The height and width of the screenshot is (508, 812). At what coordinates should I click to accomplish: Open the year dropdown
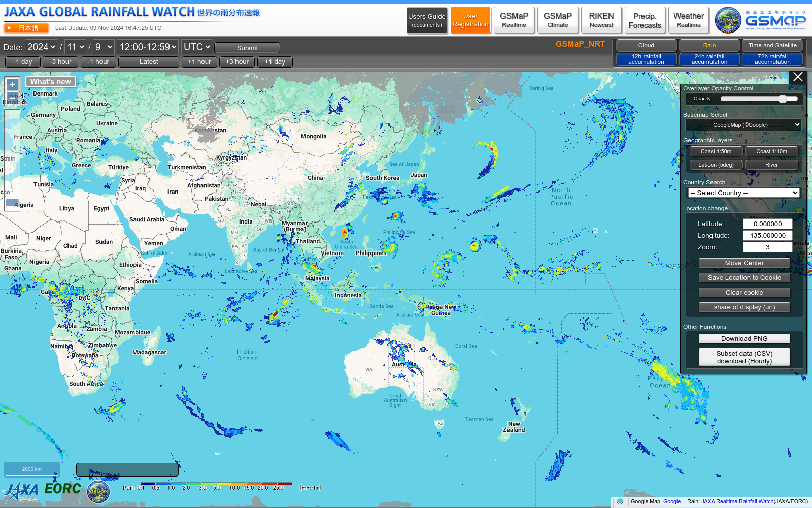click(x=41, y=47)
